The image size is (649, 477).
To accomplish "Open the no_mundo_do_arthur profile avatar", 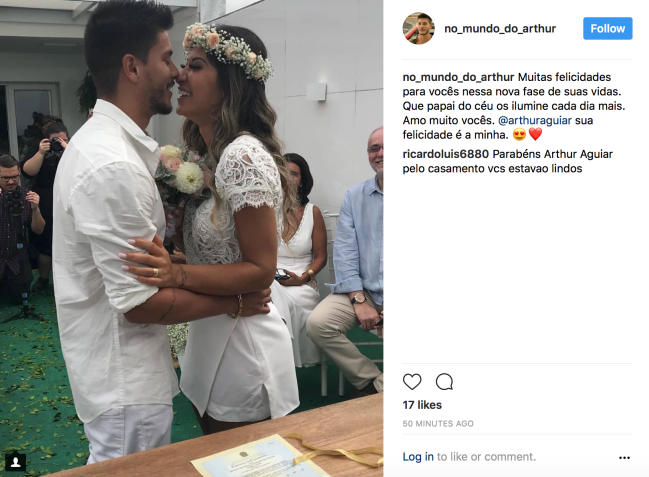I will pyautogui.click(x=418, y=28).
